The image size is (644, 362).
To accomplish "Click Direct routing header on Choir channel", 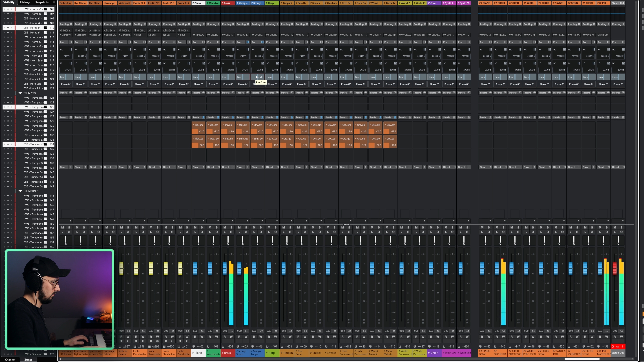I will [x=432, y=167].
